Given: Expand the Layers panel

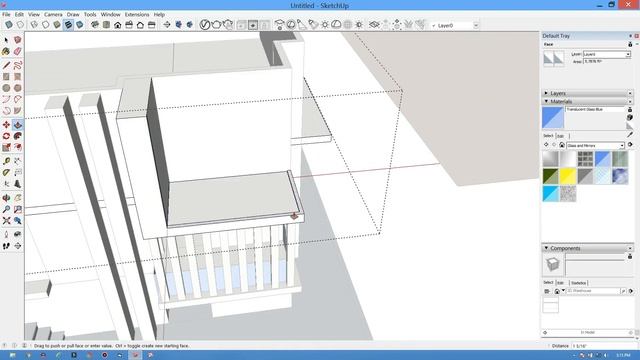Looking at the screenshot, I should (546, 93).
